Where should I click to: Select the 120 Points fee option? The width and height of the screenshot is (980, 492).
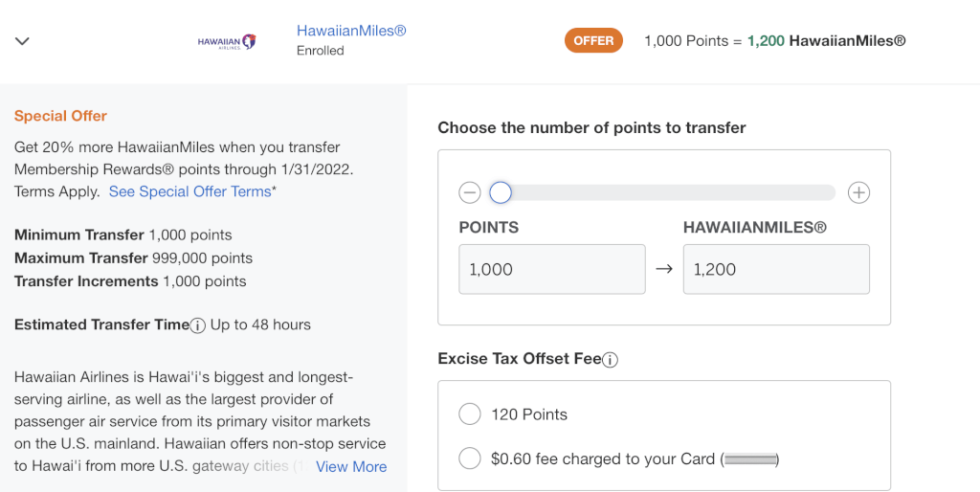pyautogui.click(x=469, y=414)
